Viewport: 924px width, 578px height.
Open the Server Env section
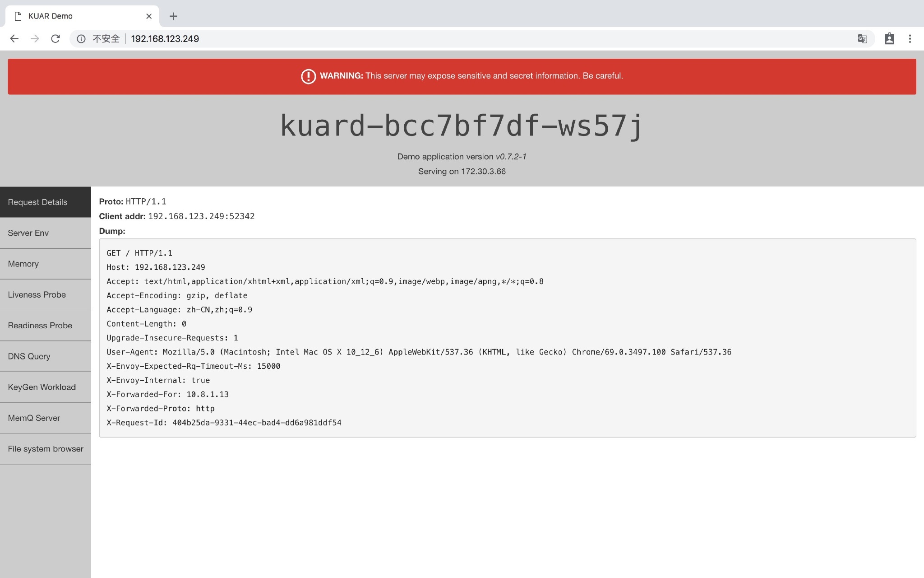pyautogui.click(x=45, y=233)
